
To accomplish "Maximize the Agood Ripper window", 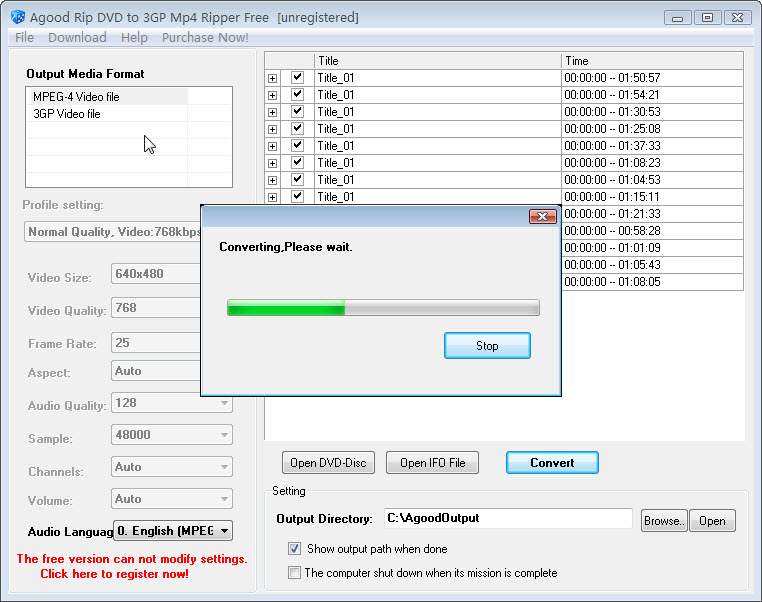I will pyautogui.click(x=708, y=18).
